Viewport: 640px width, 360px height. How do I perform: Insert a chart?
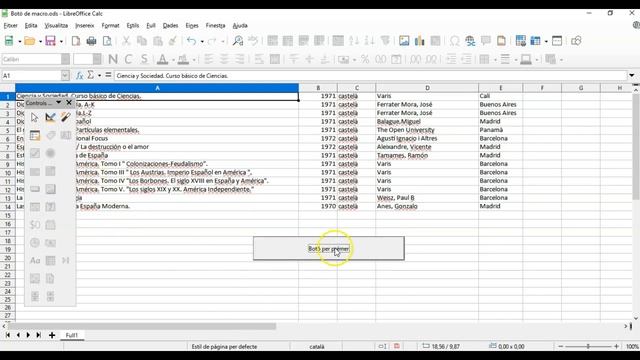pyautogui.click(x=420, y=41)
